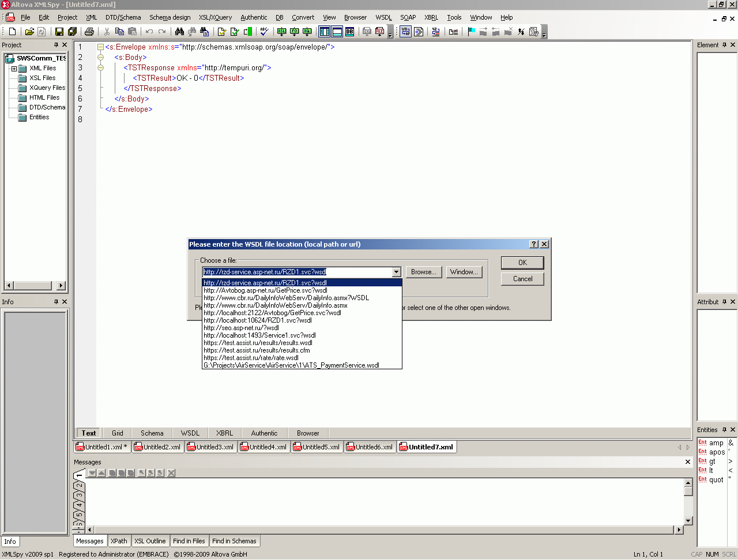
Task: Expand the XML Files project folder
Action: (14, 69)
